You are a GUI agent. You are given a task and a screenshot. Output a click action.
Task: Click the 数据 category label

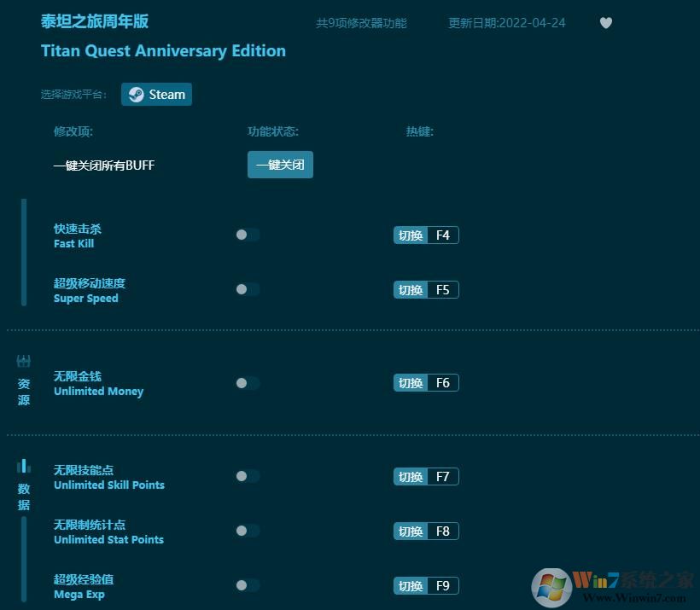coord(24,497)
